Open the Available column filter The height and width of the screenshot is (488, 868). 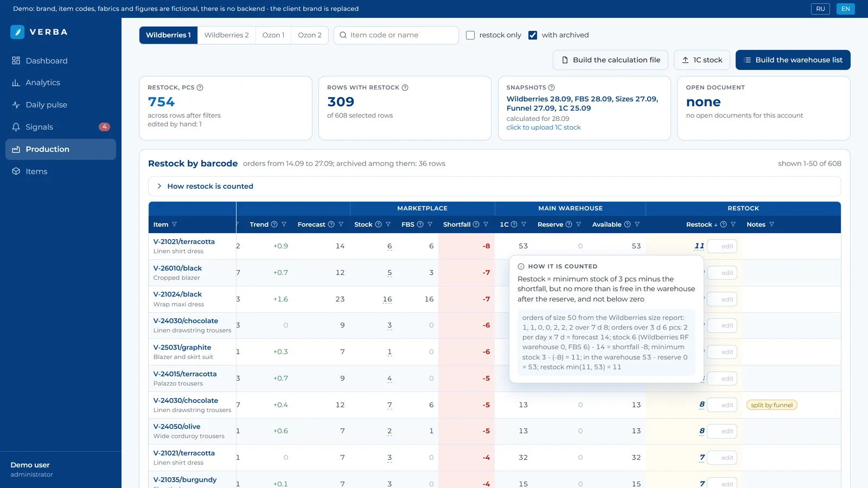coord(637,224)
